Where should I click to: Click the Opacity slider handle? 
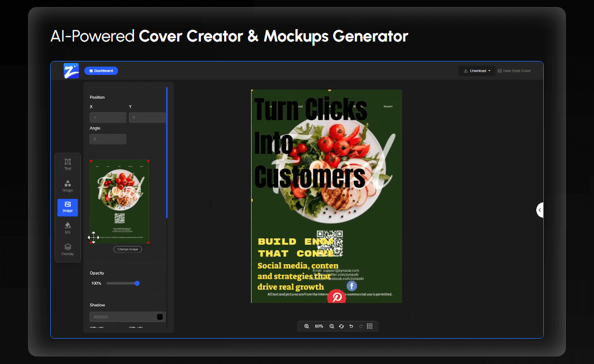click(x=137, y=283)
